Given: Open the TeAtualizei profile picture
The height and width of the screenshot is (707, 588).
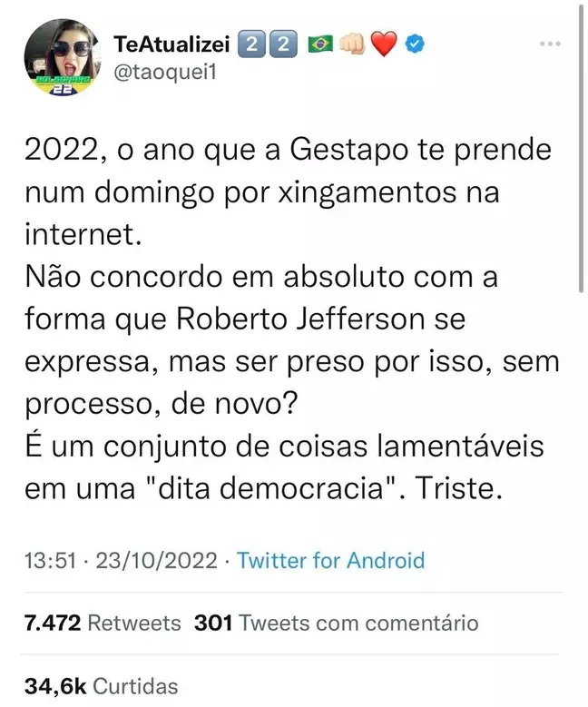Looking at the screenshot, I should 61,58.
